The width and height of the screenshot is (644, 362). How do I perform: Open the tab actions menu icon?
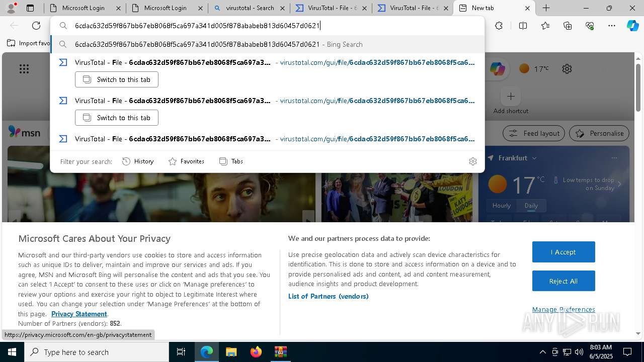point(30,8)
